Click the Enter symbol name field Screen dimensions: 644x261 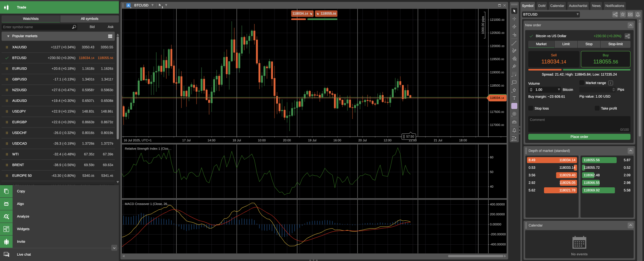pyautogui.click(x=37, y=27)
